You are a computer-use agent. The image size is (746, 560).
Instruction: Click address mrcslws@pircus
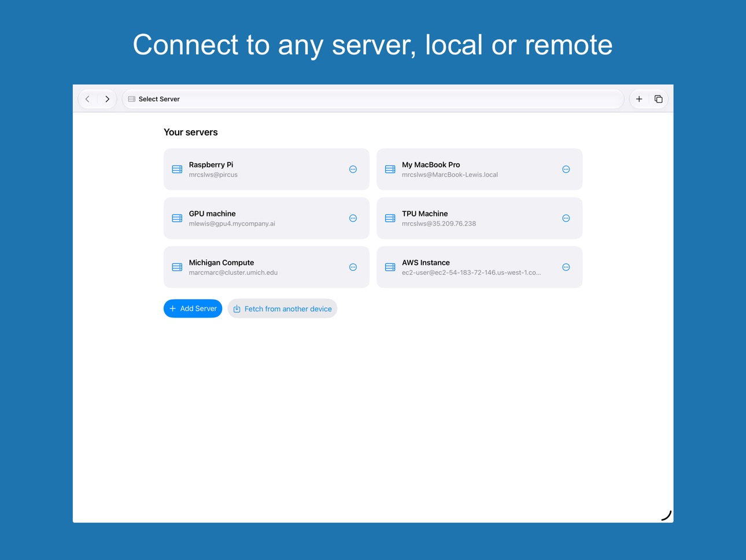(213, 175)
